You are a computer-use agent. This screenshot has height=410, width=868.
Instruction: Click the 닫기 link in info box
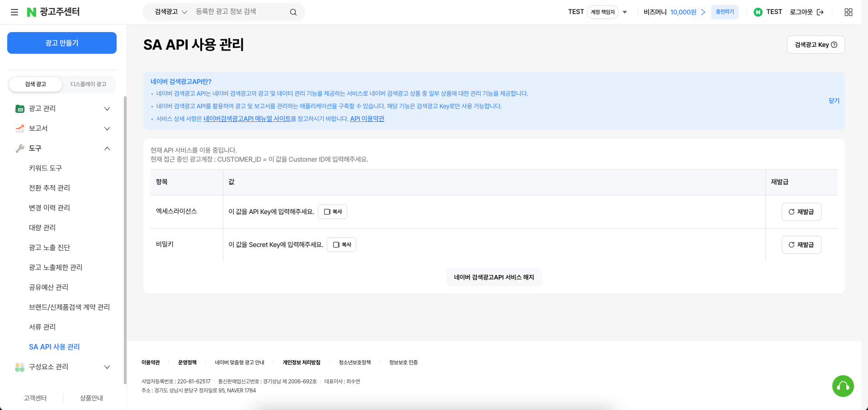pos(834,101)
